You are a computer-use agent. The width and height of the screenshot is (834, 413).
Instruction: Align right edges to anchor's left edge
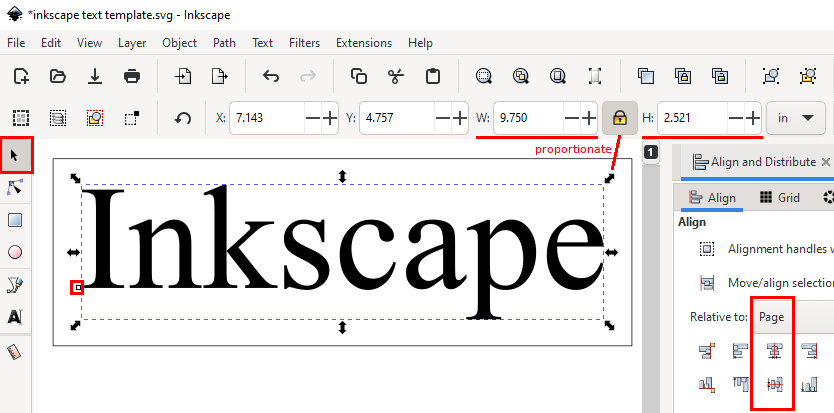(706, 351)
